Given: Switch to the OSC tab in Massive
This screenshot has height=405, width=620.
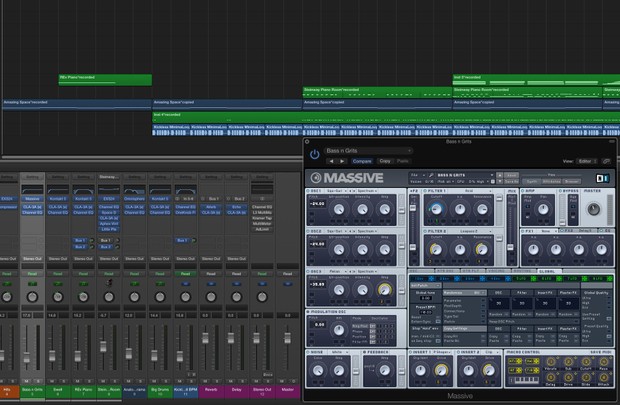Looking at the screenshot, I should pyautogui.click(x=420, y=271).
